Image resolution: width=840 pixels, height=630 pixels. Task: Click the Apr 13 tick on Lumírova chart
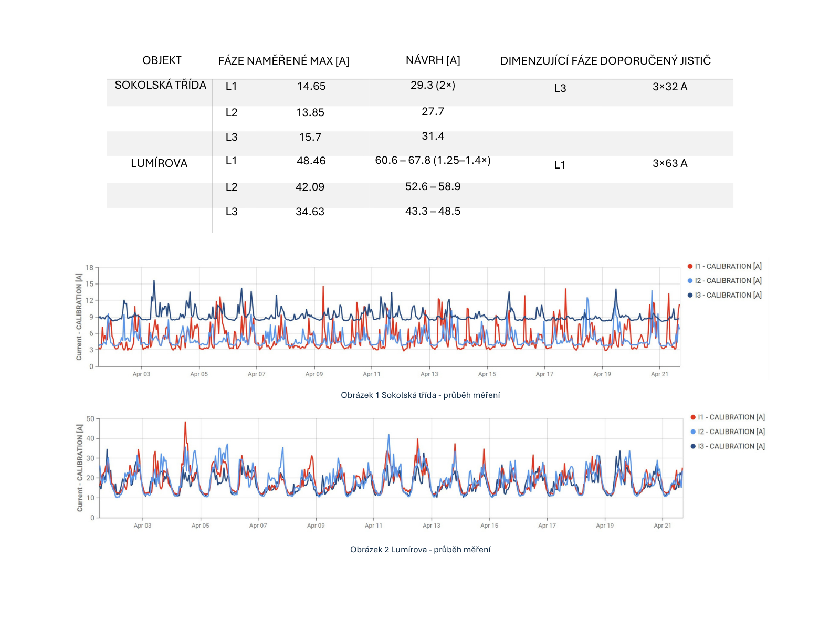coord(432,526)
